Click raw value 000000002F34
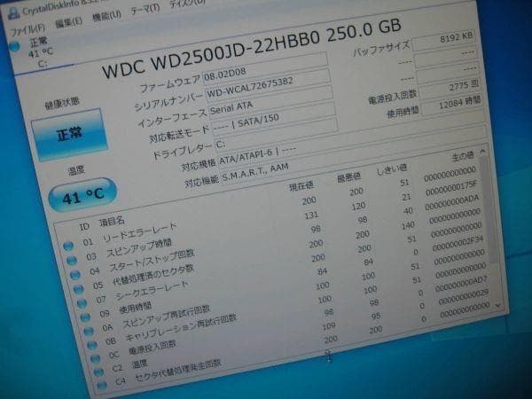Screen dimensions: 532x399 coord(458,244)
